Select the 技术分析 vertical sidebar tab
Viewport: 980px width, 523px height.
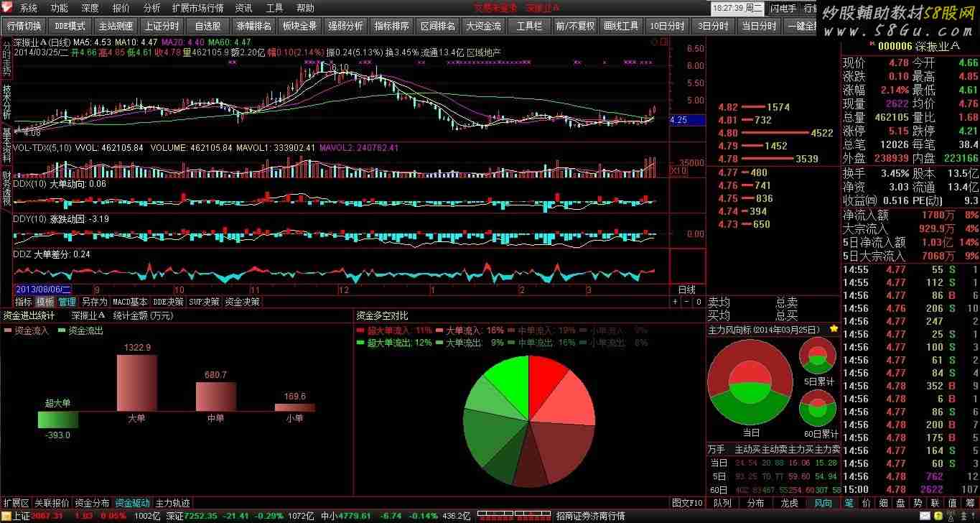click(6, 102)
